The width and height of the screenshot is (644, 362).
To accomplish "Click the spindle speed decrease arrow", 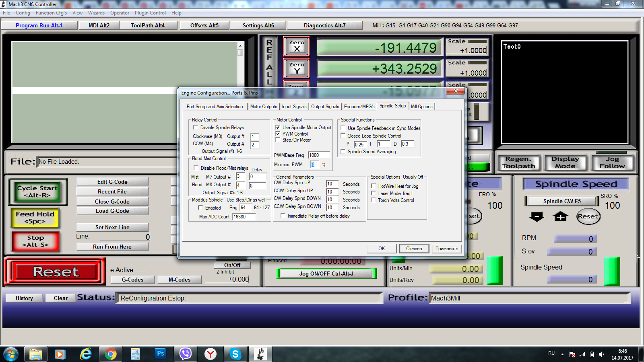I will coord(537,217).
